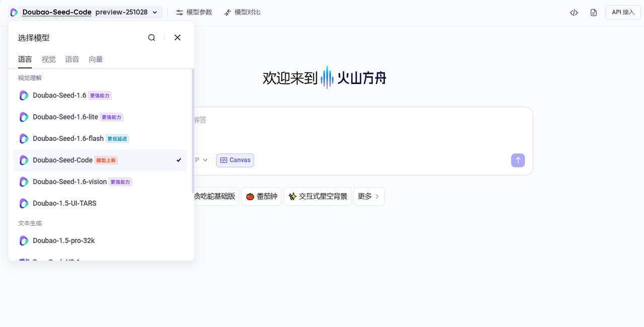Select the Doubao-Seed-1.6 model icon
Image resolution: width=644 pixels, height=327 pixels.
coord(24,95)
